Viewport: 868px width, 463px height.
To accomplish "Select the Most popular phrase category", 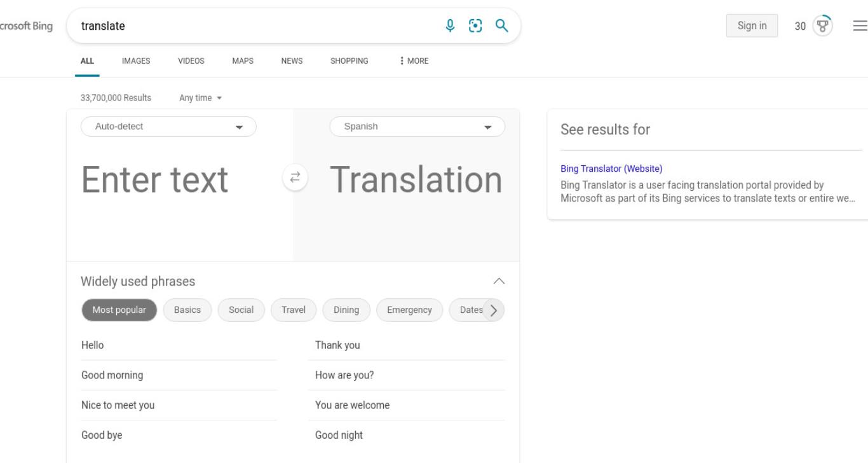I will tap(119, 310).
